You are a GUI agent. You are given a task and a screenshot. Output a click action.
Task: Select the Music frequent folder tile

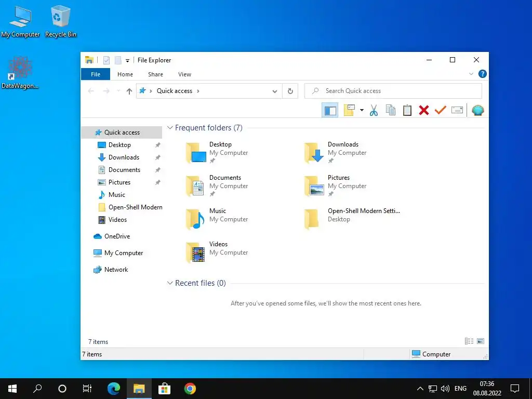pyautogui.click(x=217, y=219)
